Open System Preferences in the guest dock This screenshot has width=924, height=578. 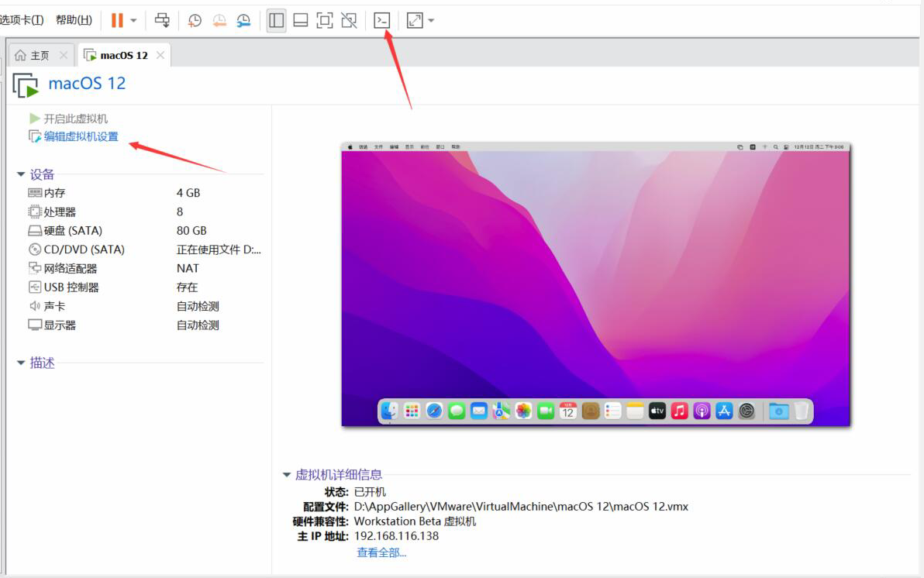(x=746, y=411)
